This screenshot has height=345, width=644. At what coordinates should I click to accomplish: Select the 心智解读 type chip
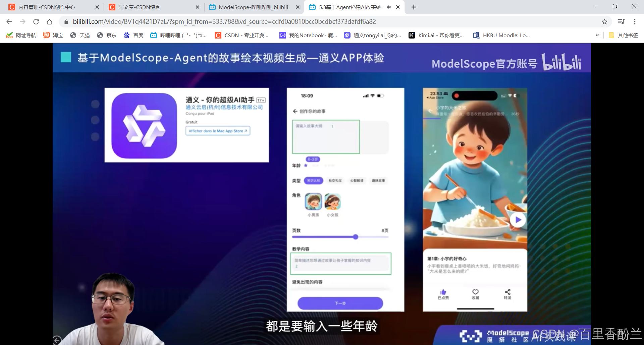(x=357, y=181)
